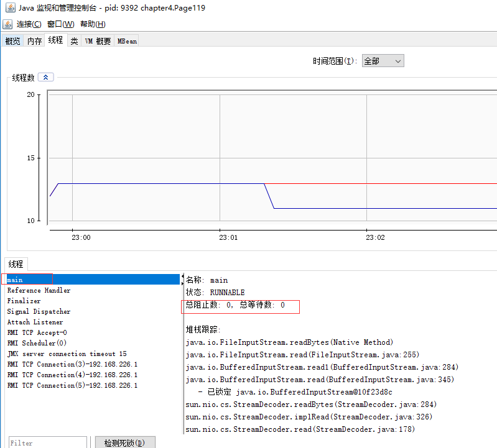
Task: Click the Java icon beside the 连接 menu
Action: pyautogui.click(x=7, y=24)
